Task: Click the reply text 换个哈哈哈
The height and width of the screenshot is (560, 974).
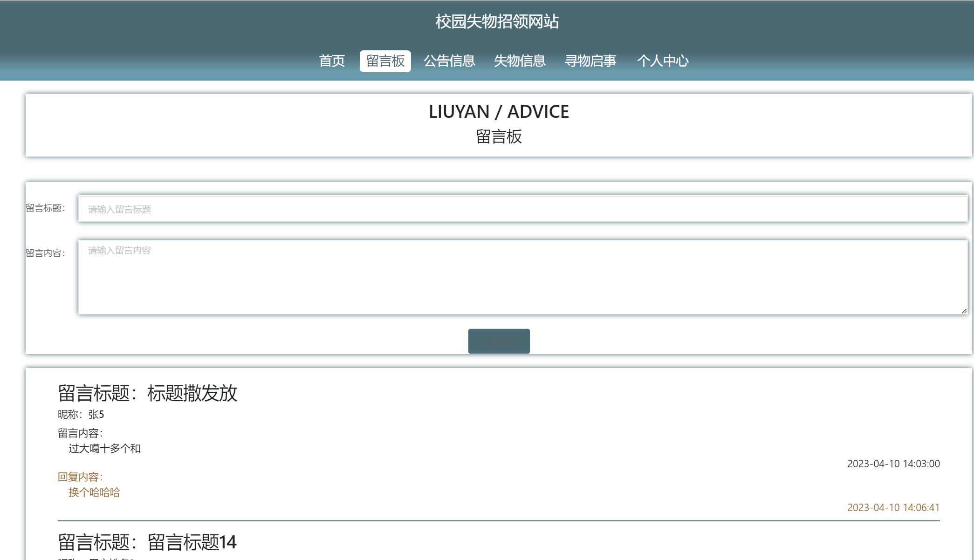Action: click(x=94, y=492)
